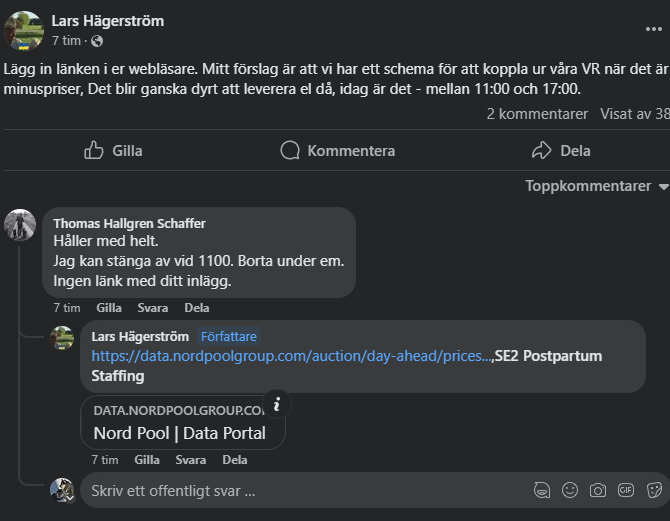Open the GIF picker in reply box
Screen dimensions: 670x521
626,490
